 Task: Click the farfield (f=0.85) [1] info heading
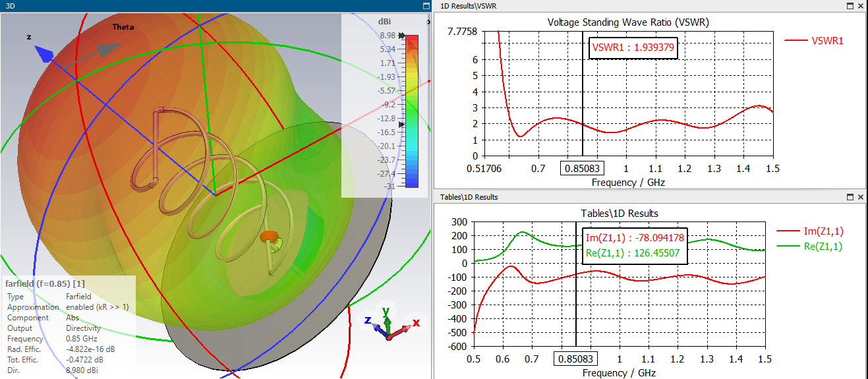coord(45,283)
